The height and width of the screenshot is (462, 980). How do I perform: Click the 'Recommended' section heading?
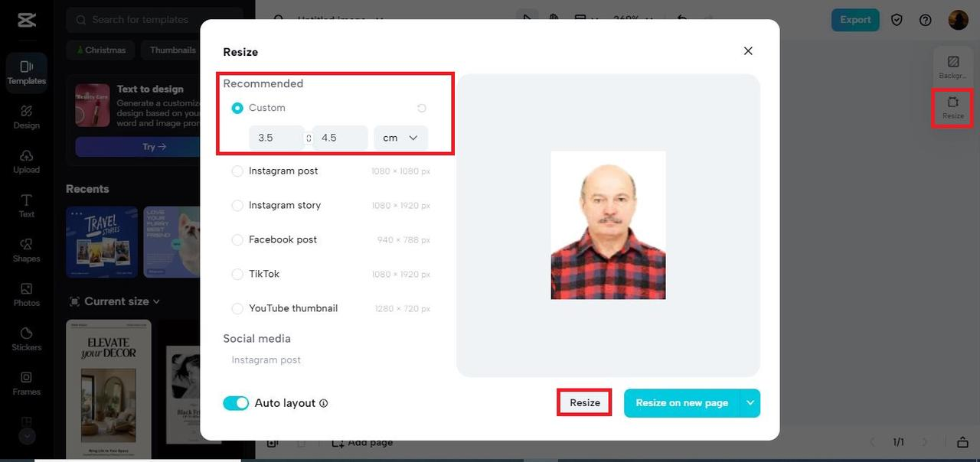(263, 83)
